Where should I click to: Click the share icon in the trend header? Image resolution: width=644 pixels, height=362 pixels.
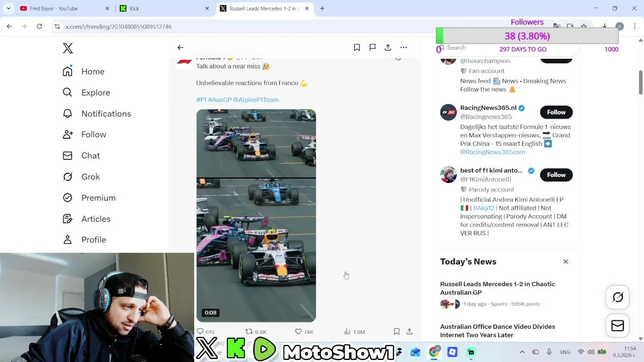pos(388,47)
